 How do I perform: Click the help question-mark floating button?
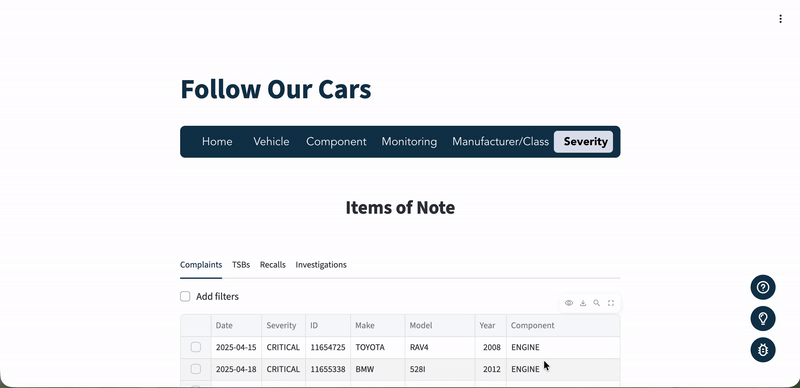(x=763, y=287)
